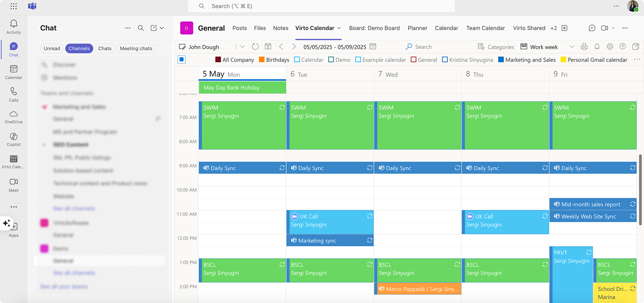Switch to the Notes tab

click(281, 28)
